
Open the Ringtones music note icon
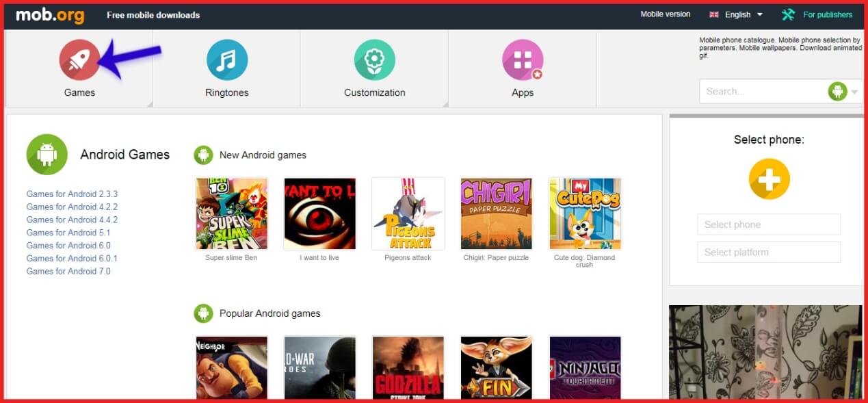point(227,60)
